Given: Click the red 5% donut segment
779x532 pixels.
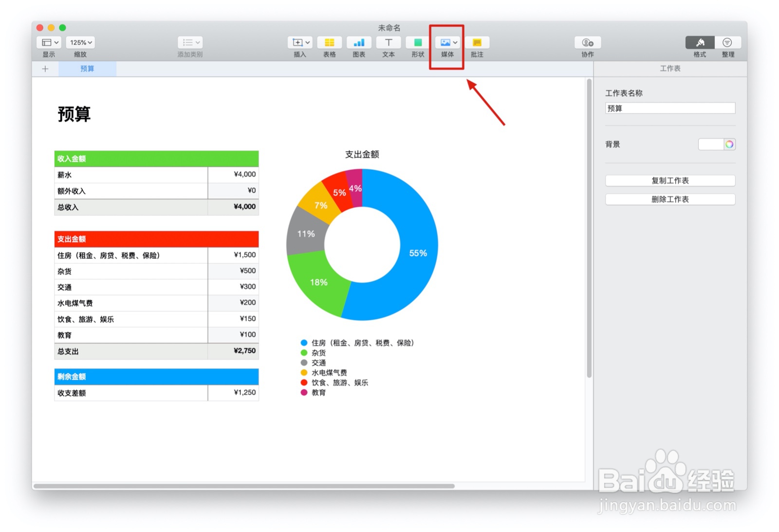Looking at the screenshot, I should pyautogui.click(x=339, y=192).
